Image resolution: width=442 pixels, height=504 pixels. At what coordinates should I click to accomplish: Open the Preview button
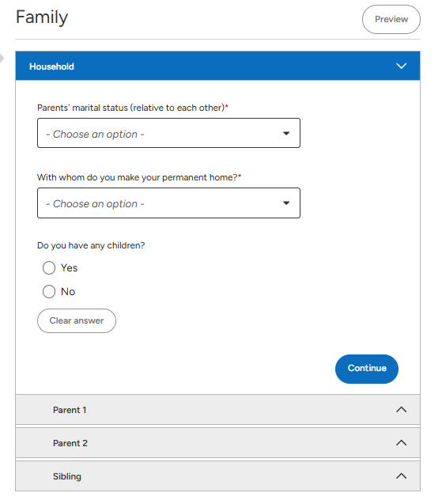pyautogui.click(x=391, y=19)
